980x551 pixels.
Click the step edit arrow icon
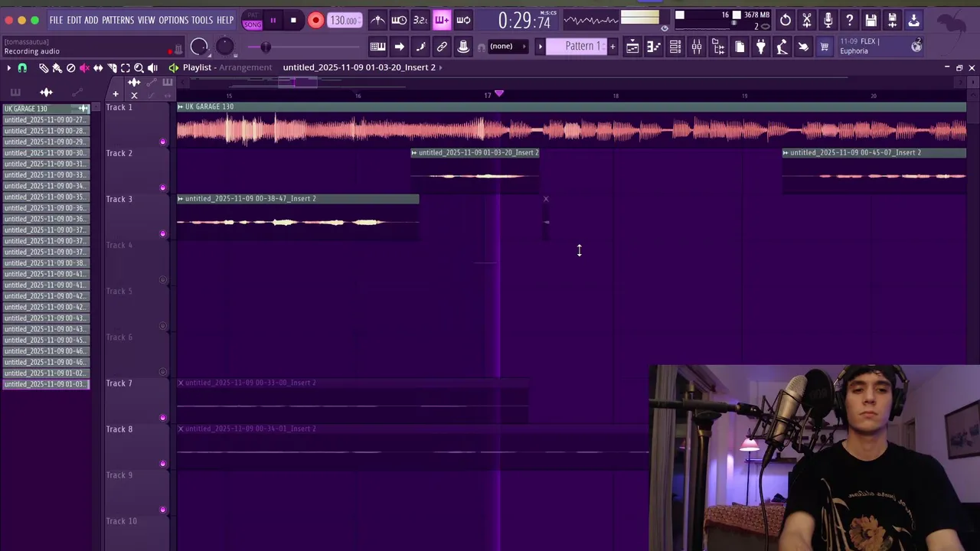[399, 47]
